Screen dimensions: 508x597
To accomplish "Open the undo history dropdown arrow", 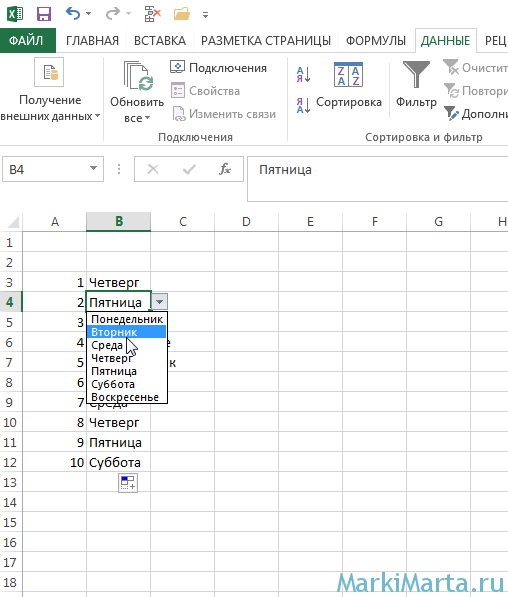I will tap(89, 14).
